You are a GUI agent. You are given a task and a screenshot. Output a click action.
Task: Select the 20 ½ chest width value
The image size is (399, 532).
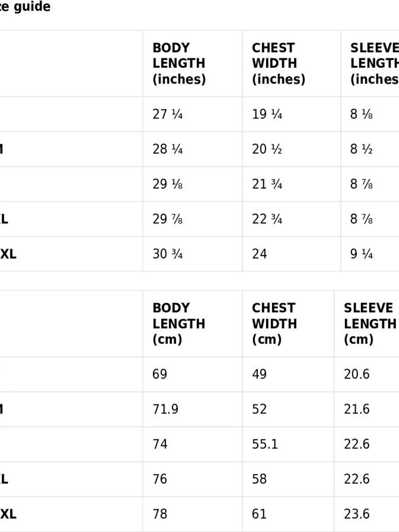point(267,149)
